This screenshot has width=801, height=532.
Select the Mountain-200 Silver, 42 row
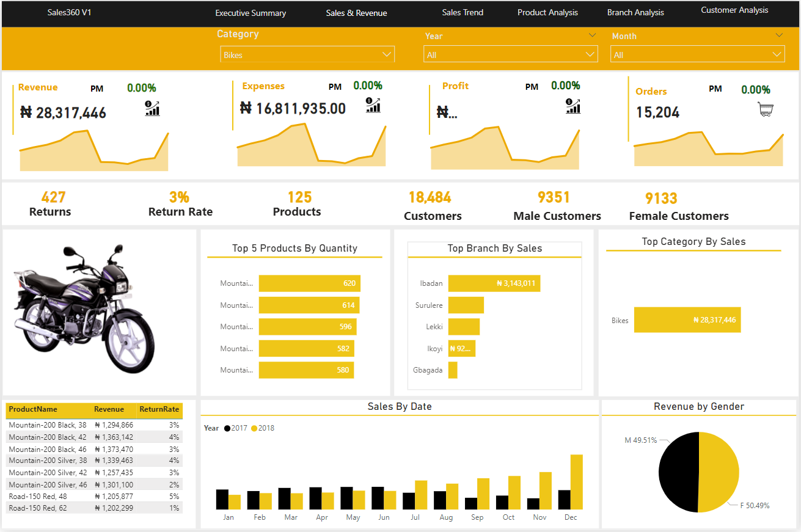[x=95, y=472]
